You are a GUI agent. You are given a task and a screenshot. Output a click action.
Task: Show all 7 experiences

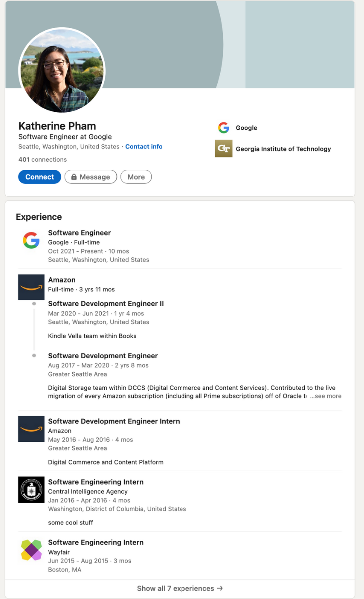click(x=180, y=588)
